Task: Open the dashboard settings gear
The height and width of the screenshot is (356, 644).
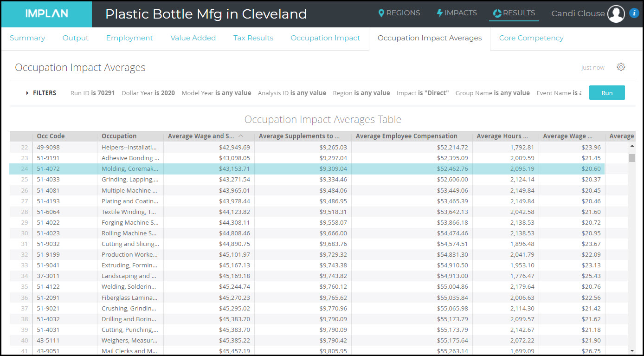Action: pyautogui.click(x=621, y=67)
